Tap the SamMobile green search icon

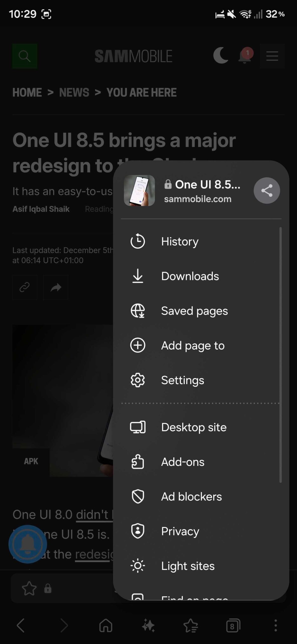(25, 56)
